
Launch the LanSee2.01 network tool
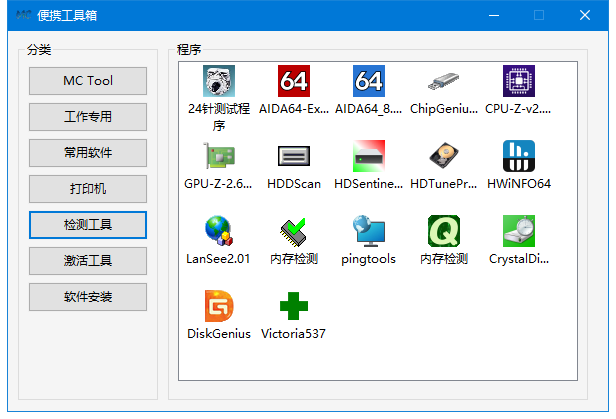click(x=219, y=232)
